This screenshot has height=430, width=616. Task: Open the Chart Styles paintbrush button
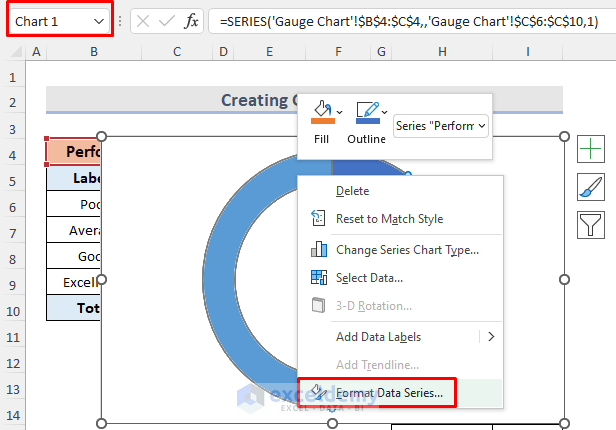(x=590, y=187)
